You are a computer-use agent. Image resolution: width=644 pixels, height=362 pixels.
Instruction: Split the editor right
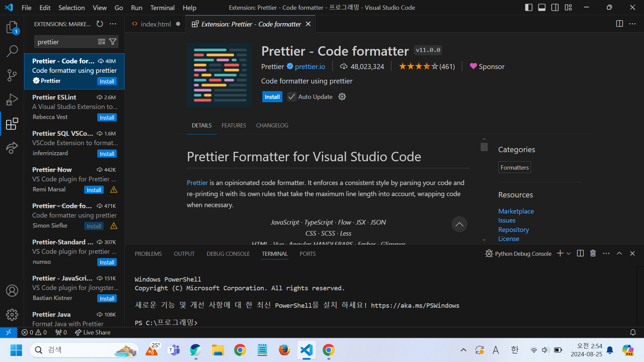[620, 24]
